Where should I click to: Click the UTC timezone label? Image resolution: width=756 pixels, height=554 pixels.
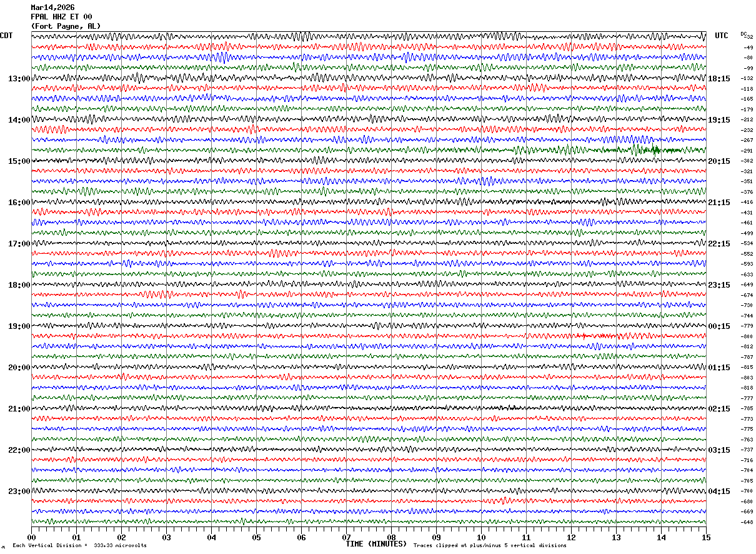coord(722,36)
